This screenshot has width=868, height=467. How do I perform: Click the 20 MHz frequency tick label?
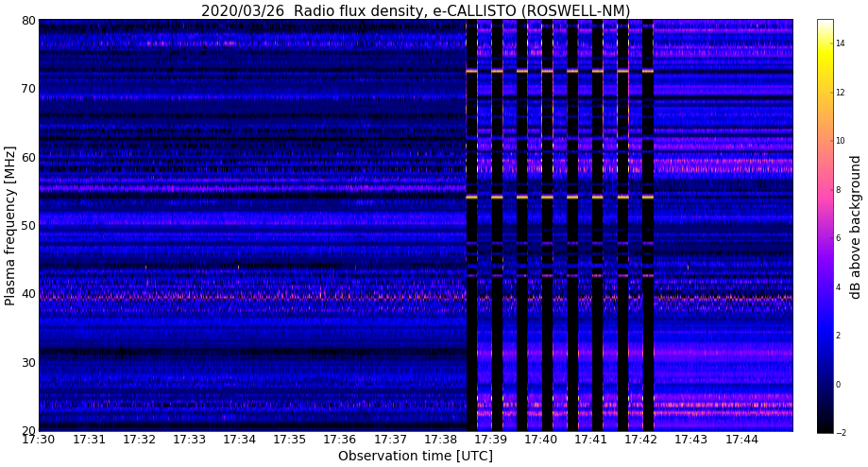coord(28,431)
